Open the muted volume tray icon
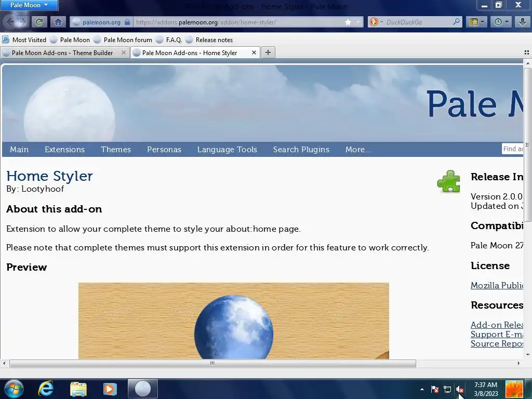Screen dimensions: 532x399 [x=460, y=390]
